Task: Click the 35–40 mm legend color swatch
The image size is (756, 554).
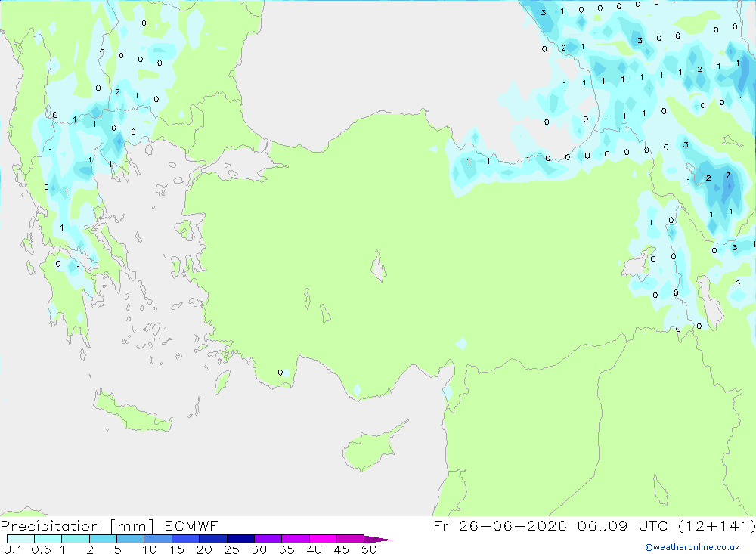Action: click(x=296, y=539)
